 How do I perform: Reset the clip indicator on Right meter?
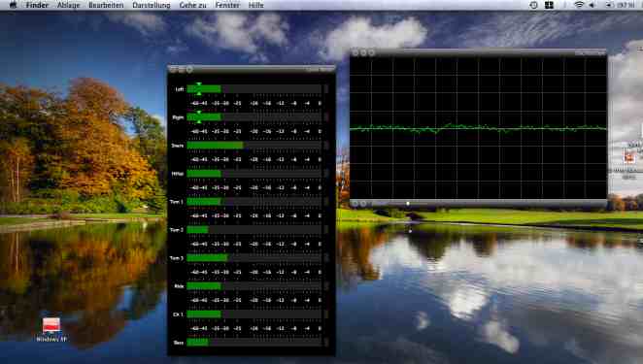point(326,117)
